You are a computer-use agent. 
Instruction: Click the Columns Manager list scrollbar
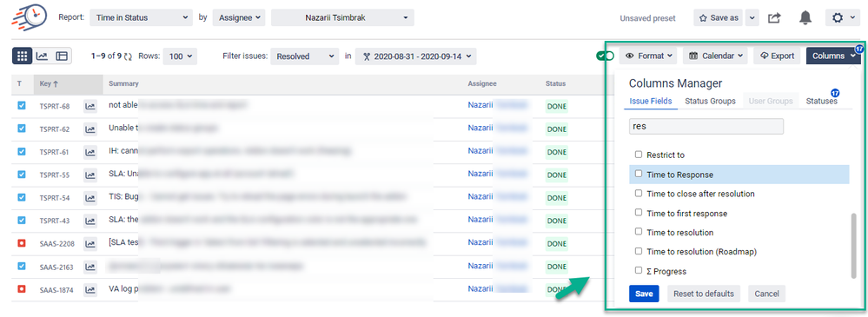[853, 246]
